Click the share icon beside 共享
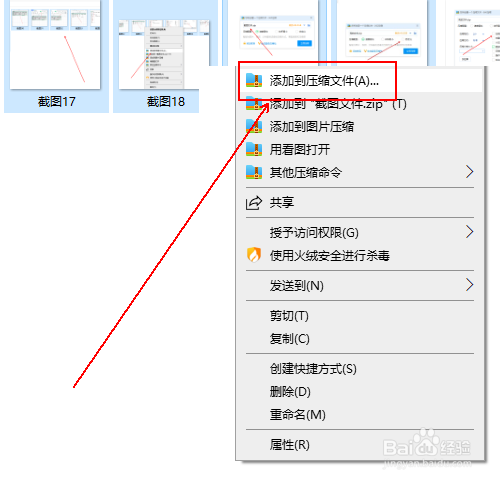 coord(254,202)
